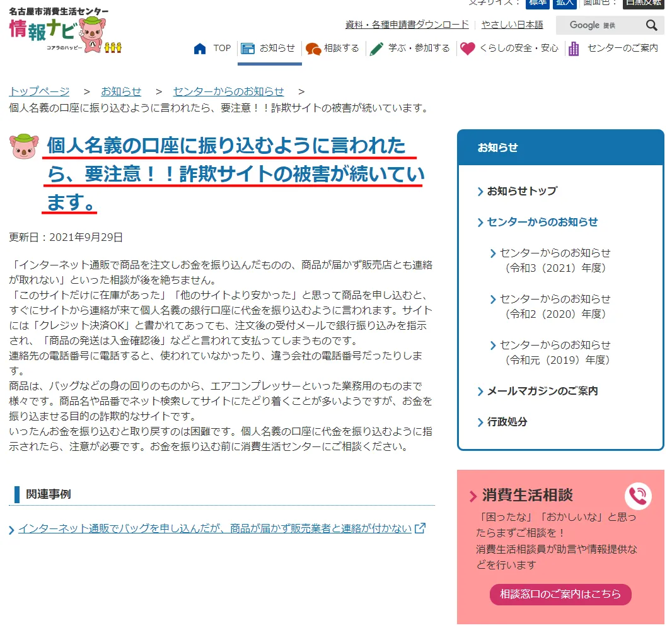Go to トップページ via breadcrumb
The image size is (672, 635).
click(39, 91)
